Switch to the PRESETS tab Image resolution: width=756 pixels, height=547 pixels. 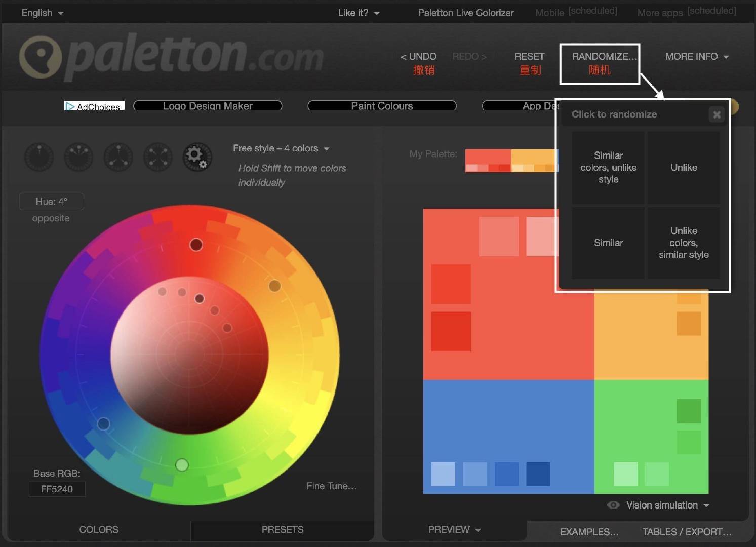coord(282,529)
